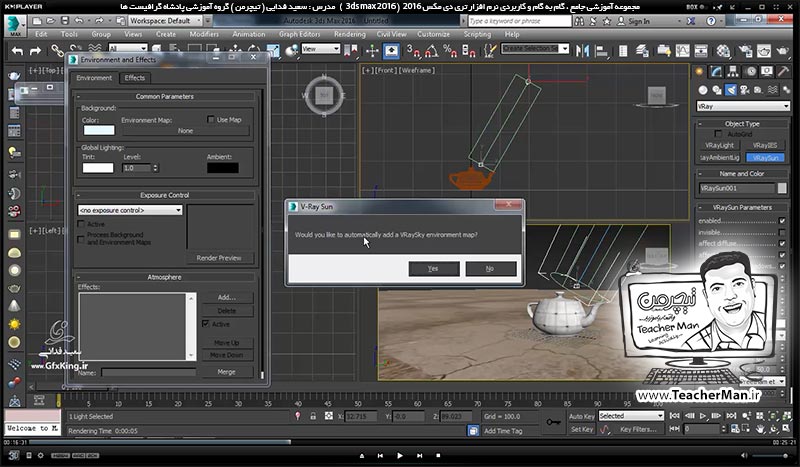Viewport: 800px width, 467px height.
Task: Click the Mirror tool icon
Action: [x=583, y=51]
